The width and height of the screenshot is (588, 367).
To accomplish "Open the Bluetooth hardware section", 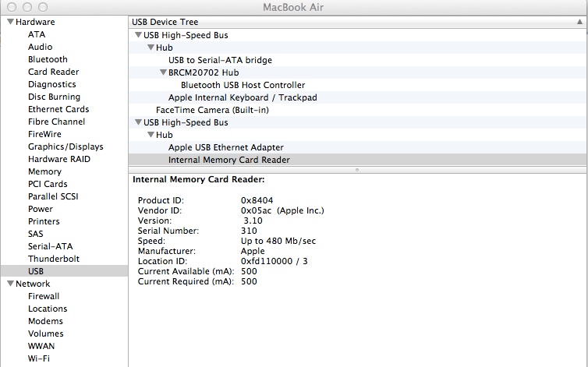I will point(48,59).
